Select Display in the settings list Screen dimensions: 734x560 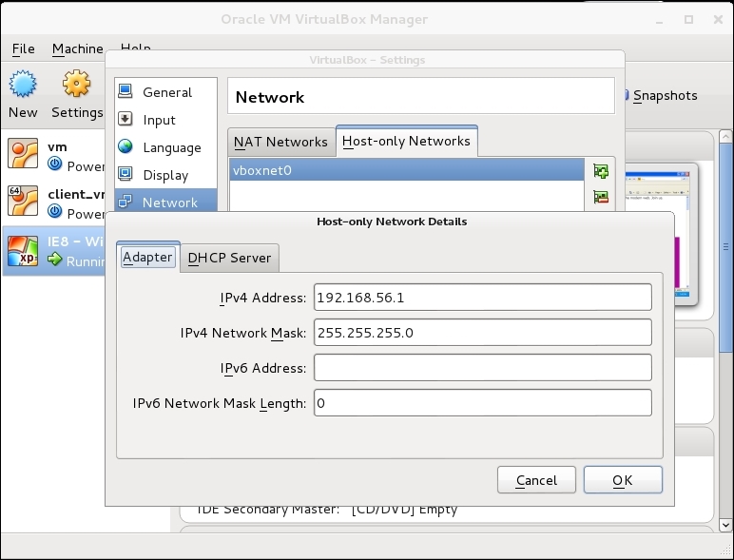point(165,175)
